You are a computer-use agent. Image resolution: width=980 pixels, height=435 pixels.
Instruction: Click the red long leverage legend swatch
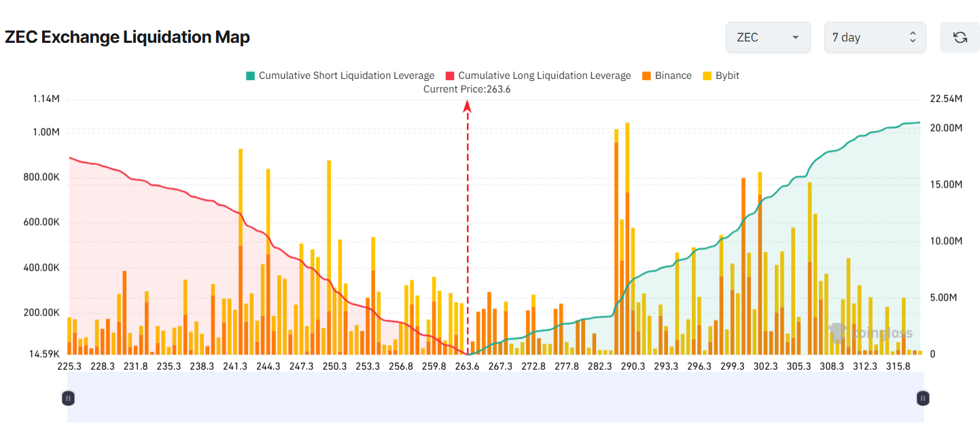coord(450,75)
